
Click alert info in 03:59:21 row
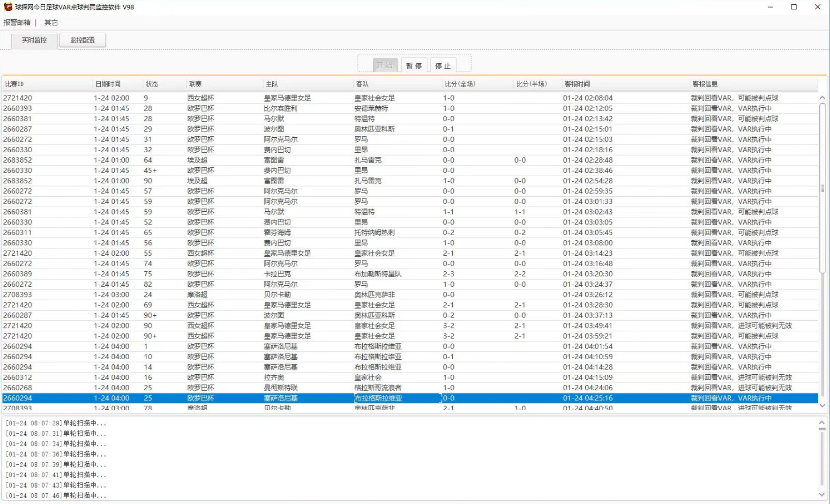pyautogui.click(x=734, y=336)
